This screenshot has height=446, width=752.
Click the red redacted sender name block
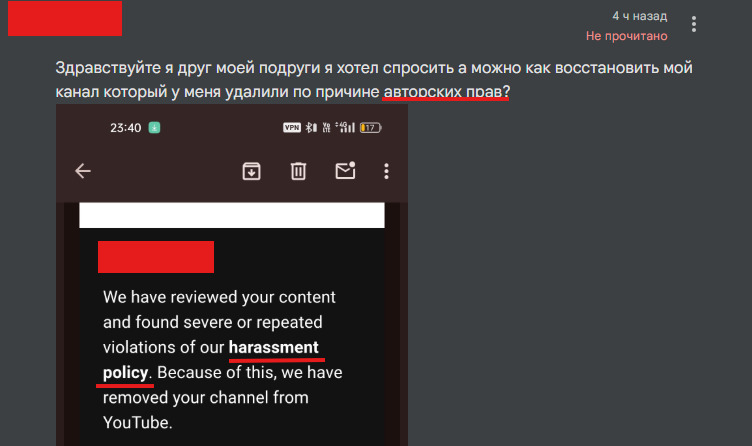65,18
